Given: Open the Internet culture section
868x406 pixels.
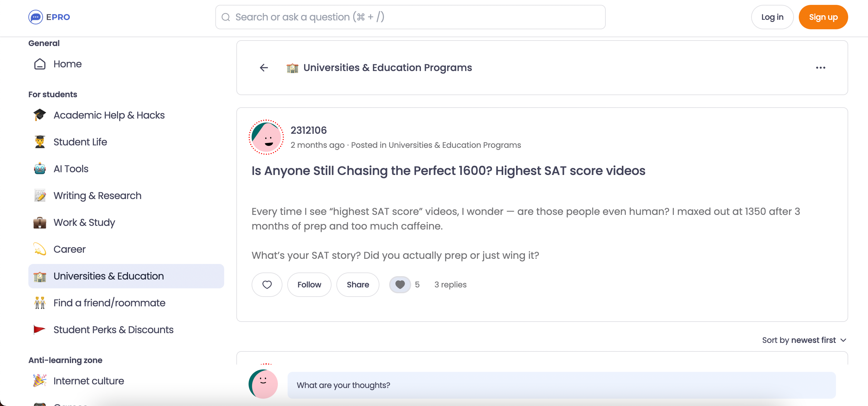Looking at the screenshot, I should tap(89, 381).
